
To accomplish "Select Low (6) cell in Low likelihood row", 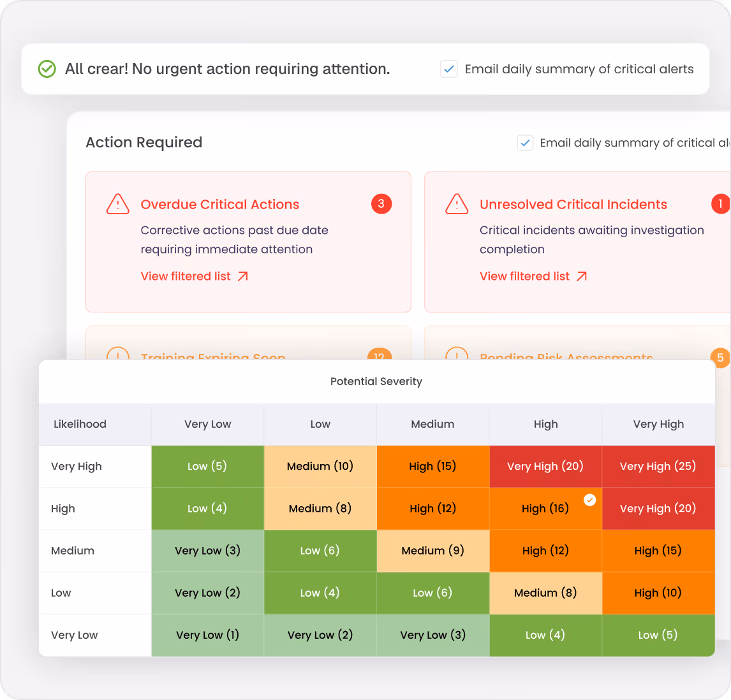I will [x=432, y=593].
